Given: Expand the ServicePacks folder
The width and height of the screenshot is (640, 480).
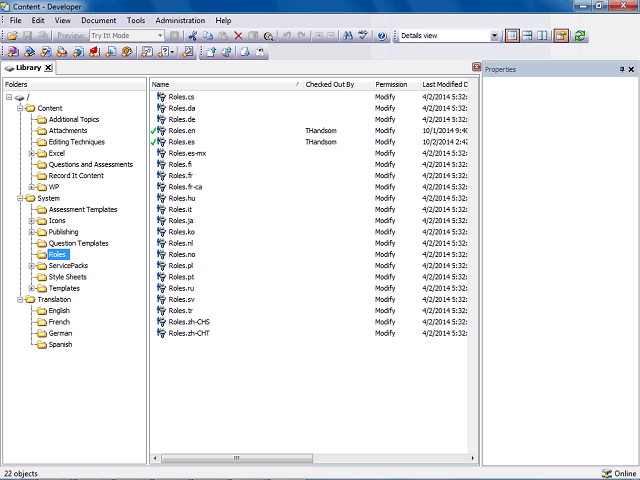Looking at the screenshot, I should click(31, 266).
